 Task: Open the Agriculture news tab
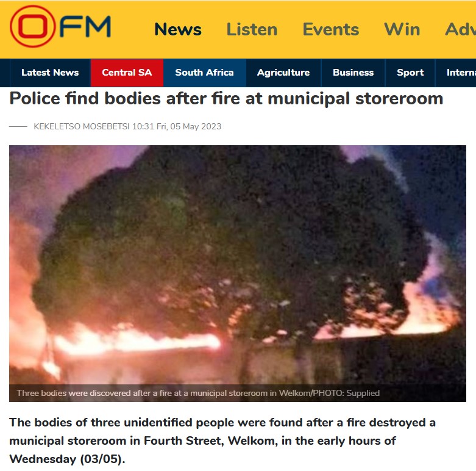click(283, 73)
